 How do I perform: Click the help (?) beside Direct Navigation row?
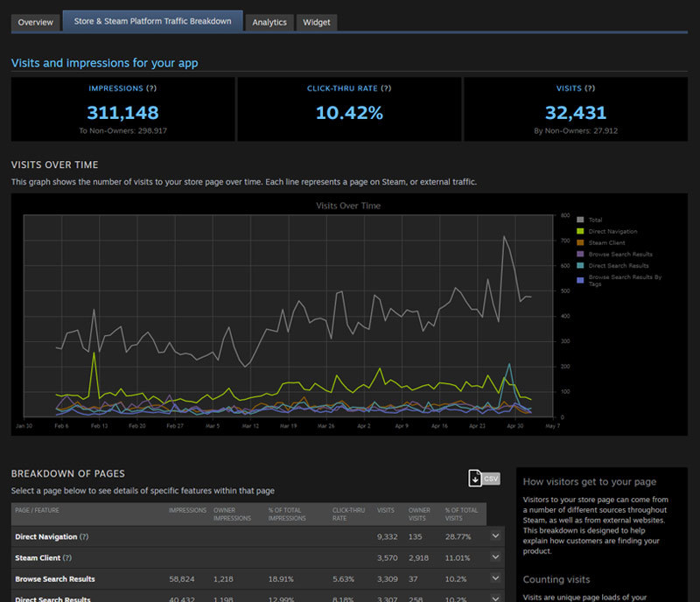(84, 535)
